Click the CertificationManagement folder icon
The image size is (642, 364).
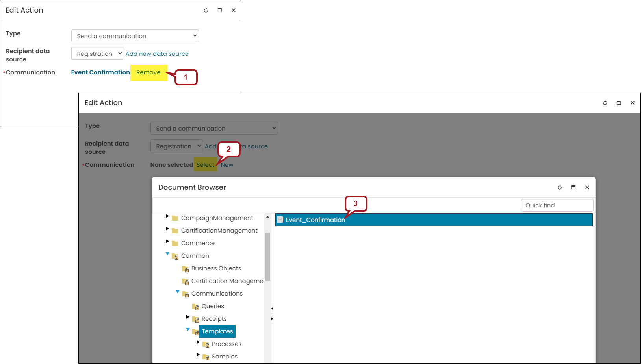175,231
